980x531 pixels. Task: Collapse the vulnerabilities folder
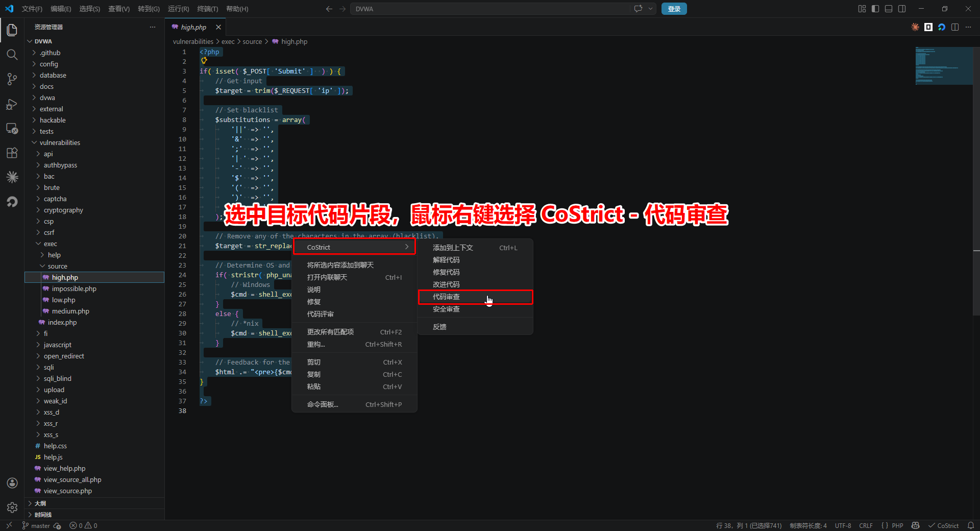click(59, 142)
